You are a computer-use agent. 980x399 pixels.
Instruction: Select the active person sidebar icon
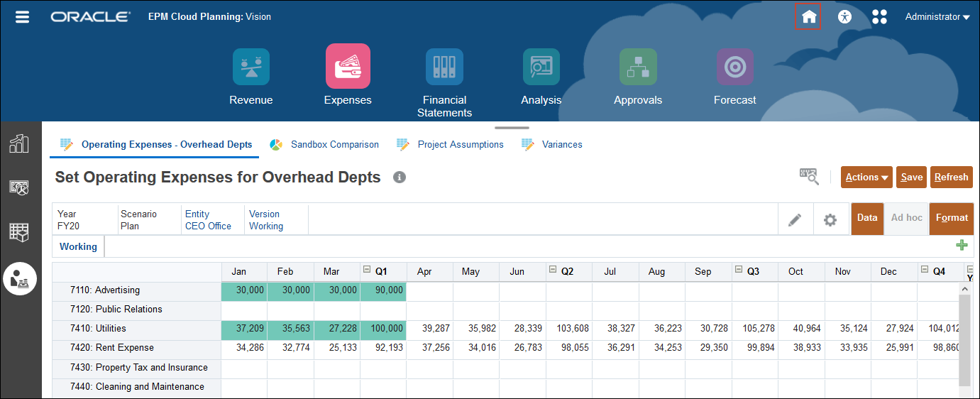click(20, 279)
